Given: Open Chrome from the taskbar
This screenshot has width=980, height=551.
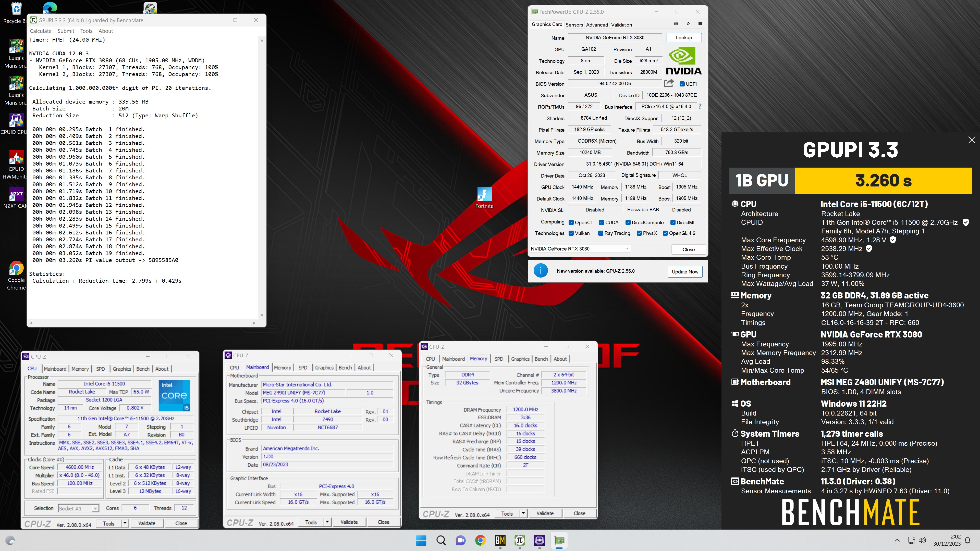Looking at the screenshot, I should pyautogui.click(x=481, y=540).
